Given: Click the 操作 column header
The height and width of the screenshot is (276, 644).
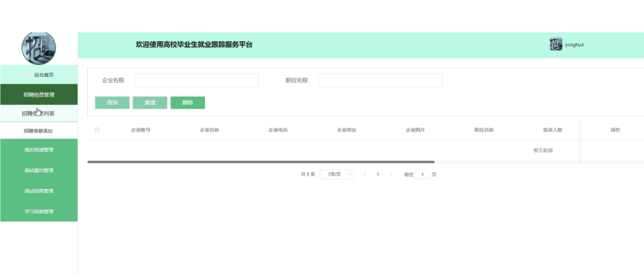Looking at the screenshot, I should click(x=615, y=130).
